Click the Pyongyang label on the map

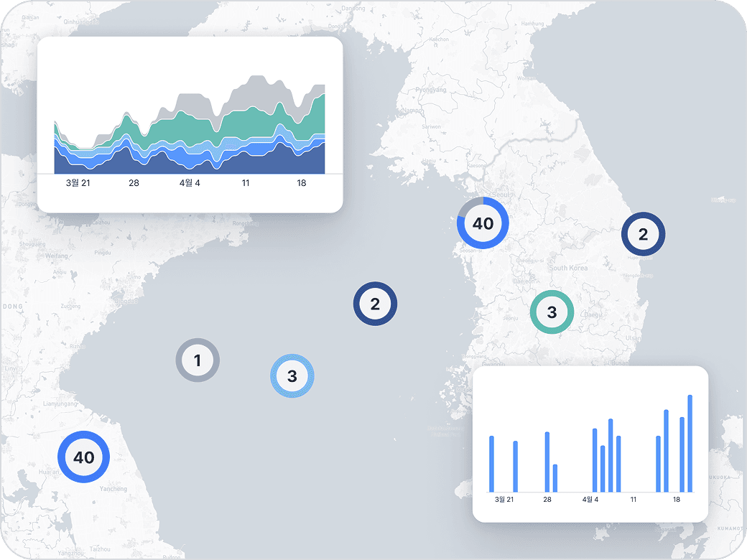pyautogui.click(x=431, y=90)
